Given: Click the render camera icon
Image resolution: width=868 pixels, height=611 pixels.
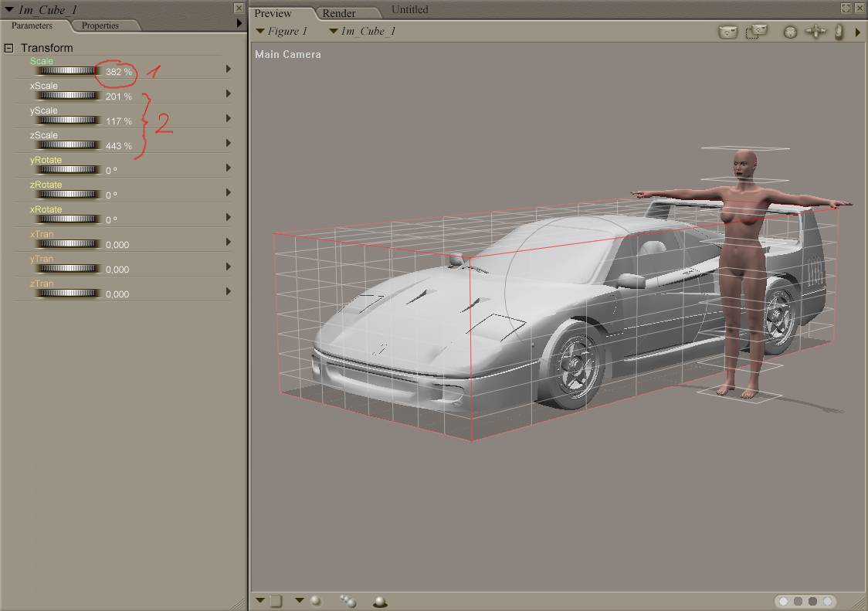Looking at the screenshot, I should coord(727,32).
